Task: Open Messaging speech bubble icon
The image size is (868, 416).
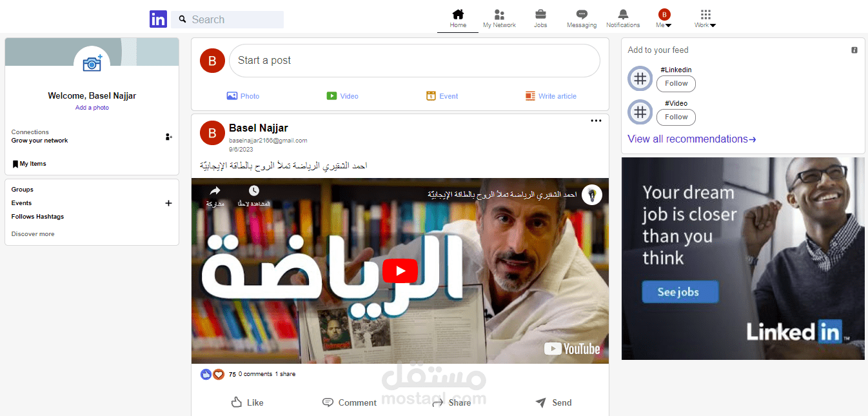Action: 582,14
